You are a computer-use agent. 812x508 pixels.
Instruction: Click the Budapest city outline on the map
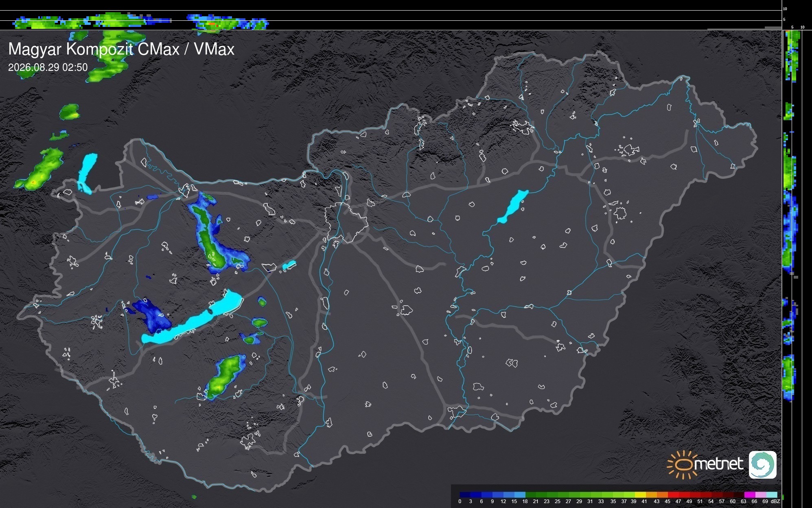click(346, 223)
